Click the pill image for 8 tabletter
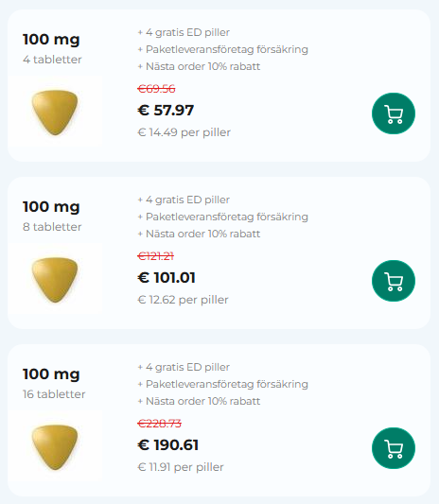 coord(55,279)
